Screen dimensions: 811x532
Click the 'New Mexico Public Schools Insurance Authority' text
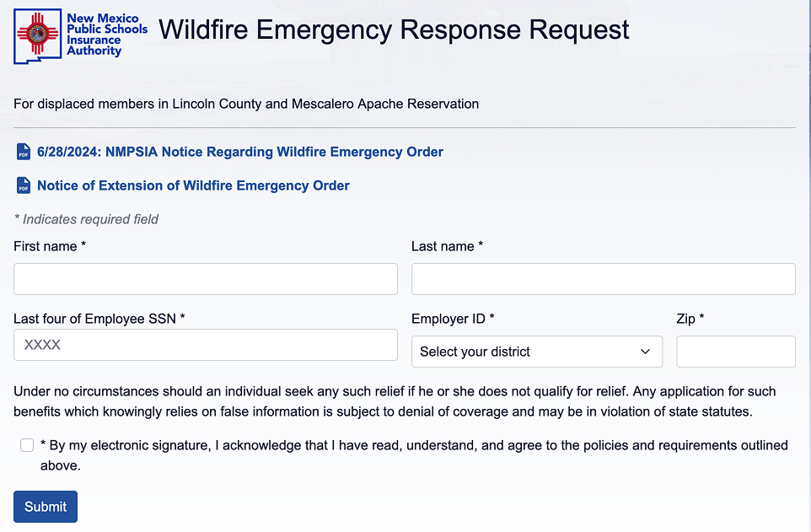click(107, 35)
